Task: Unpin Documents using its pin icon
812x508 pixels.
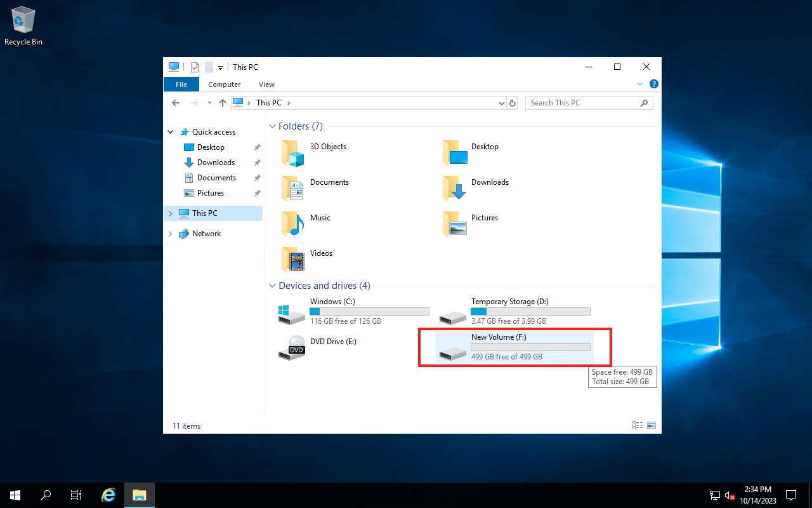Action: coord(257,178)
